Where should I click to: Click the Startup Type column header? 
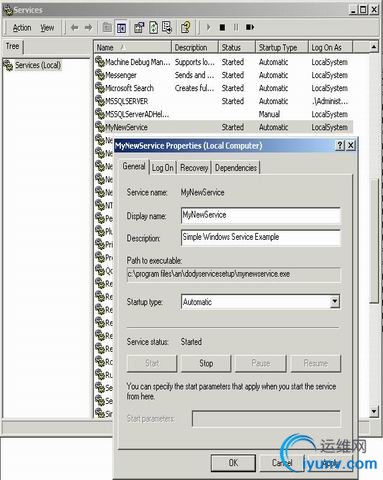(282, 47)
